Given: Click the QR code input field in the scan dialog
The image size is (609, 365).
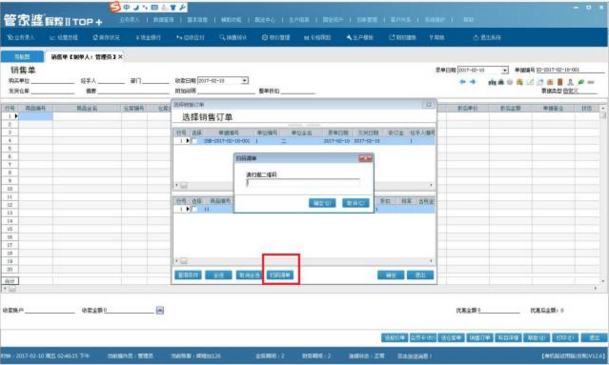Looking at the screenshot, I should click(x=303, y=182).
